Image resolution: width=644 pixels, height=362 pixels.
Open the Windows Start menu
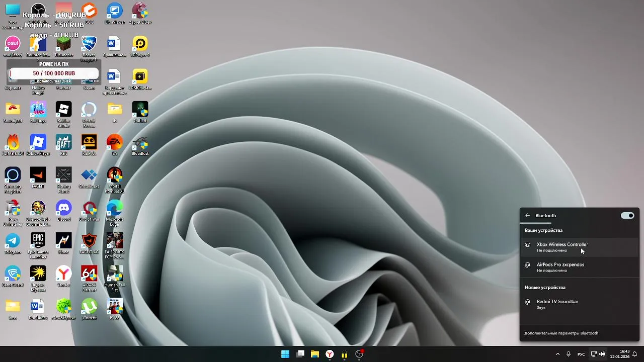(285, 354)
